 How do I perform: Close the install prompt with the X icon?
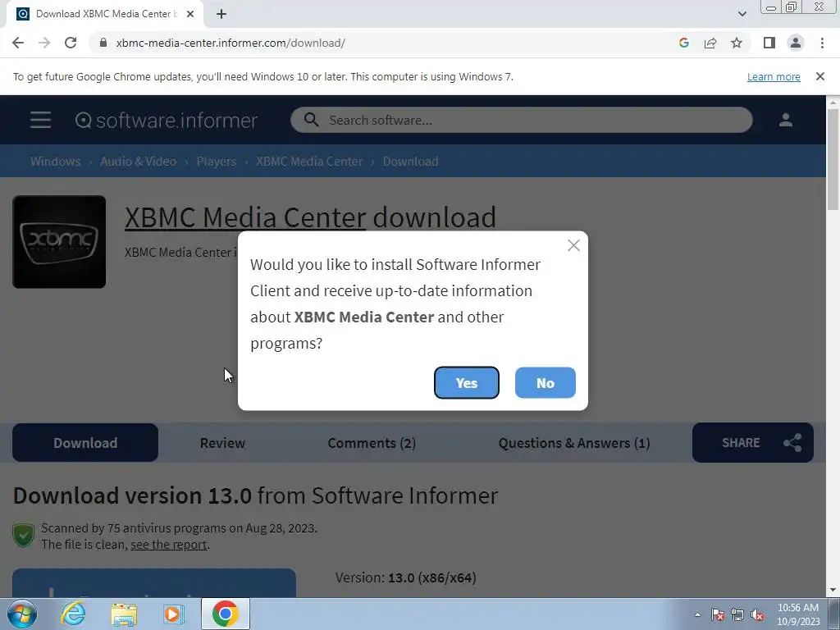[573, 245]
